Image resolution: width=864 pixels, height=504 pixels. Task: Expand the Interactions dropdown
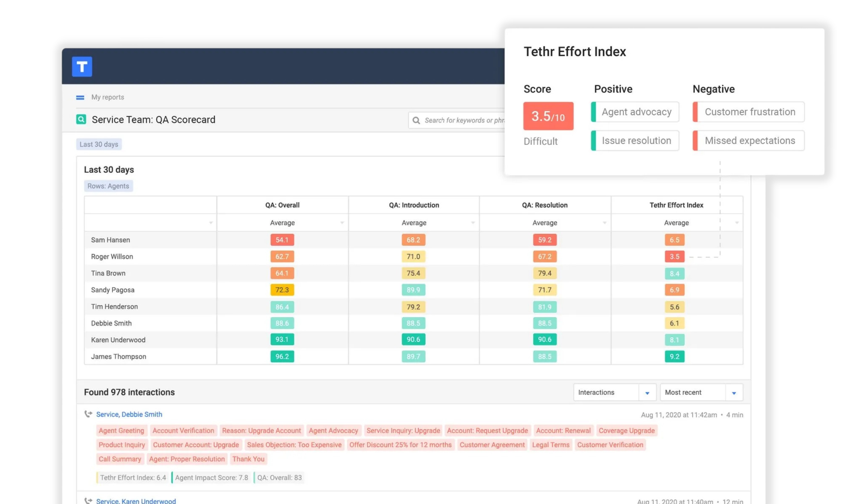click(x=648, y=392)
